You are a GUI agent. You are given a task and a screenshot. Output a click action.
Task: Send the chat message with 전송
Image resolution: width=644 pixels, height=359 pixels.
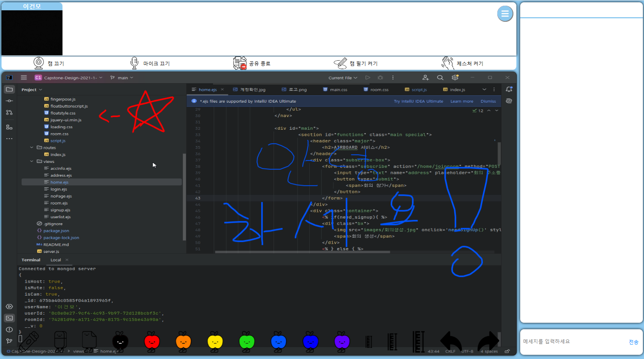pos(633,342)
